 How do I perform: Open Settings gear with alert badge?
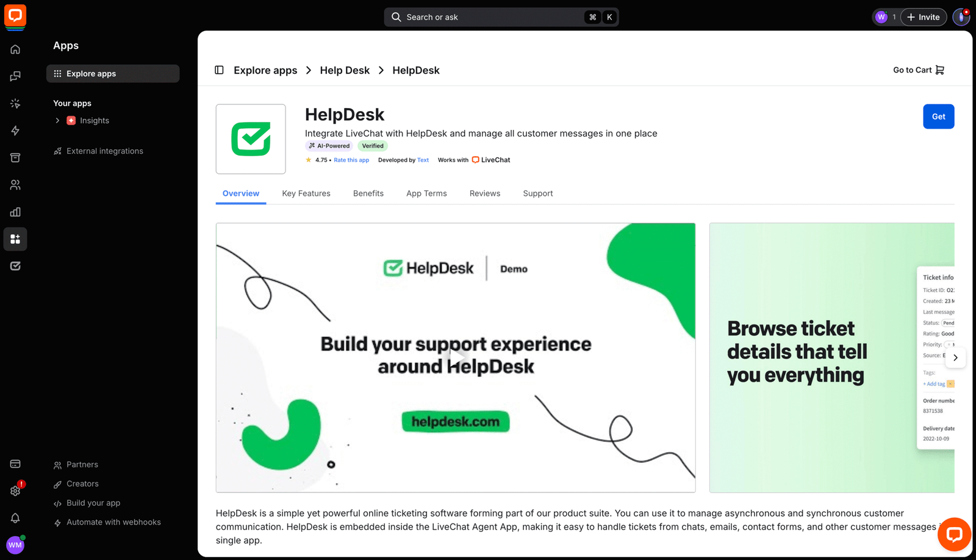(15, 490)
